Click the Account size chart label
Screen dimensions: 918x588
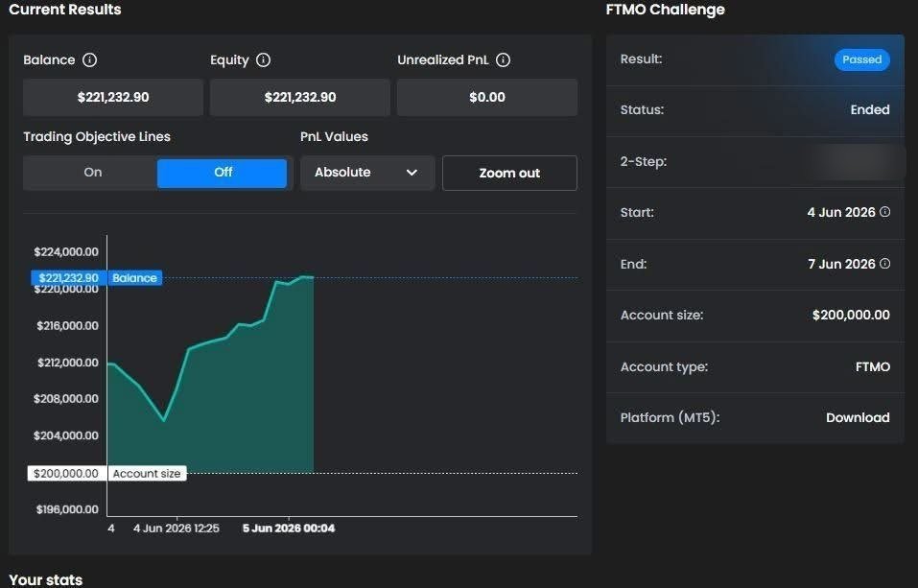147,473
